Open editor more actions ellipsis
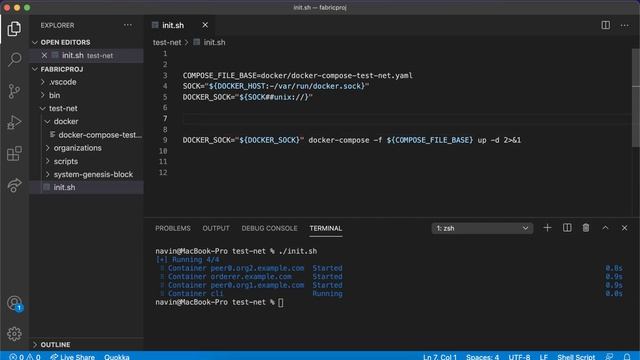This screenshot has height=360, width=640. (x=624, y=25)
